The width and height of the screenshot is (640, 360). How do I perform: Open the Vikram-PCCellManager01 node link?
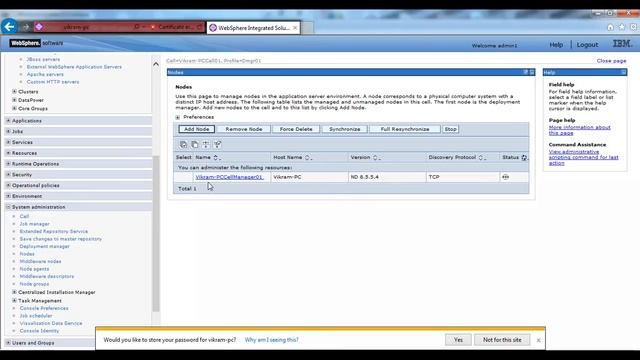click(229, 177)
